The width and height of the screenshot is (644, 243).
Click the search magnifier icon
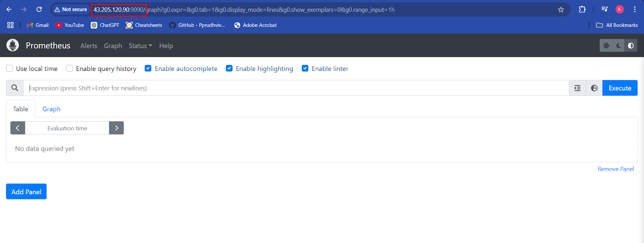[x=15, y=88]
